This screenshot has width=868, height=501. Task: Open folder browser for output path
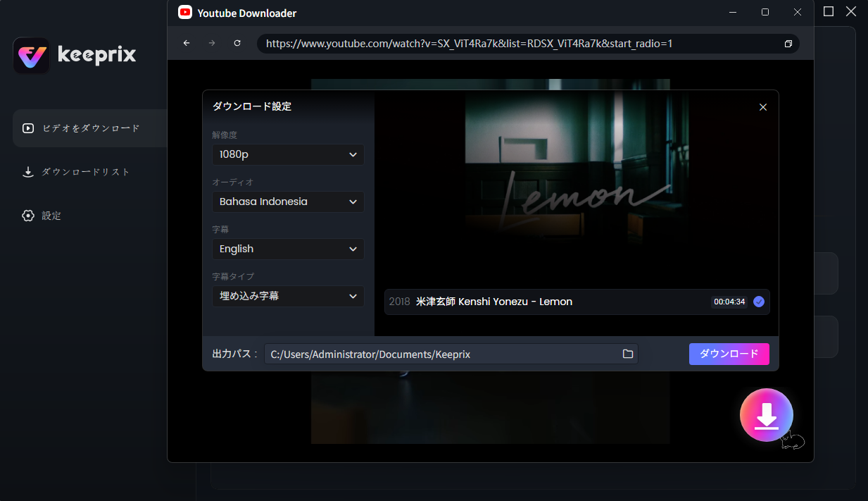coord(627,354)
